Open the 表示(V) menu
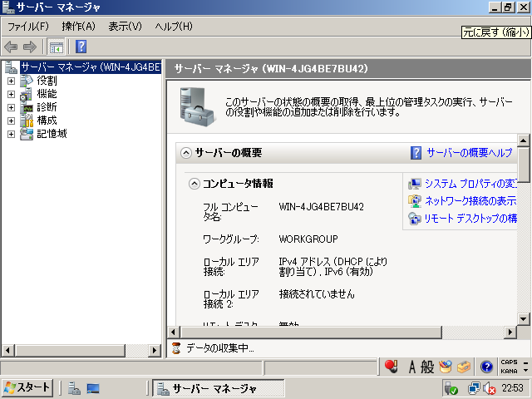Image resolution: width=532 pixels, height=399 pixels. tap(126, 27)
